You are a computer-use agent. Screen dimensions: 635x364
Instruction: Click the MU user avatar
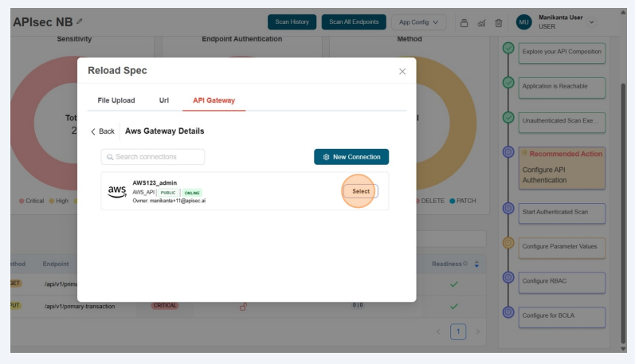point(524,22)
